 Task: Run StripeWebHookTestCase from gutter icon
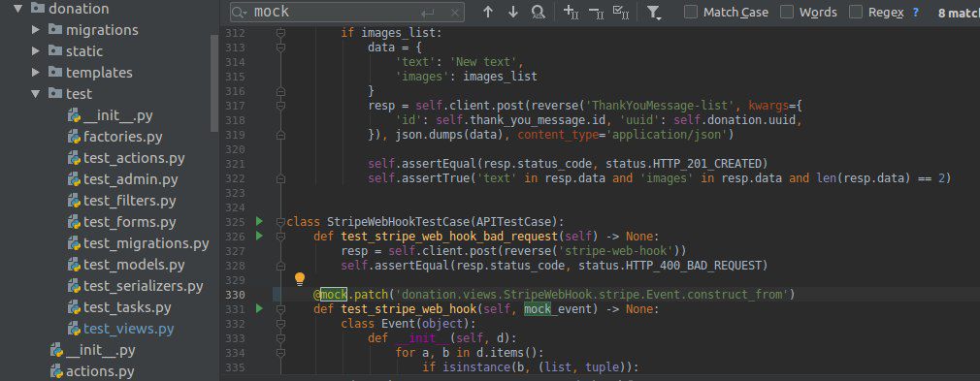click(x=260, y=221)
